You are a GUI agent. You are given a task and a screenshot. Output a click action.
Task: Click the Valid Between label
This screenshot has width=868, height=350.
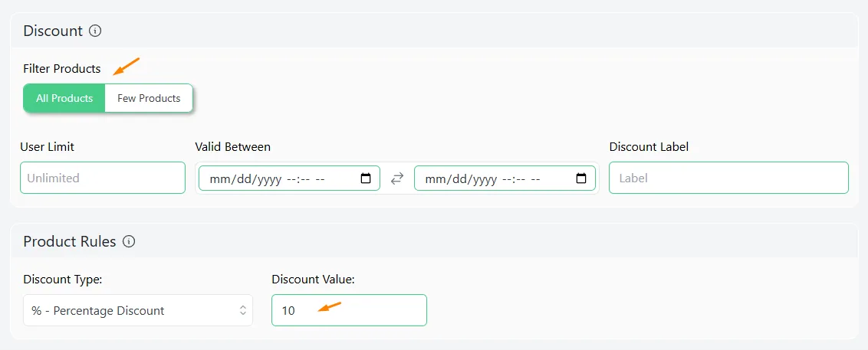[x=232, y=147]
